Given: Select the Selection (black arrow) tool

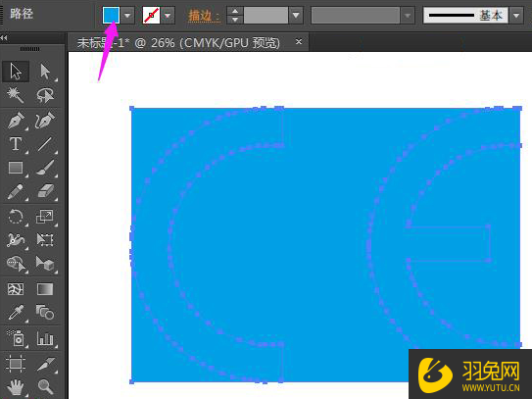Looking at the screenshot, I should click(16, 72).
